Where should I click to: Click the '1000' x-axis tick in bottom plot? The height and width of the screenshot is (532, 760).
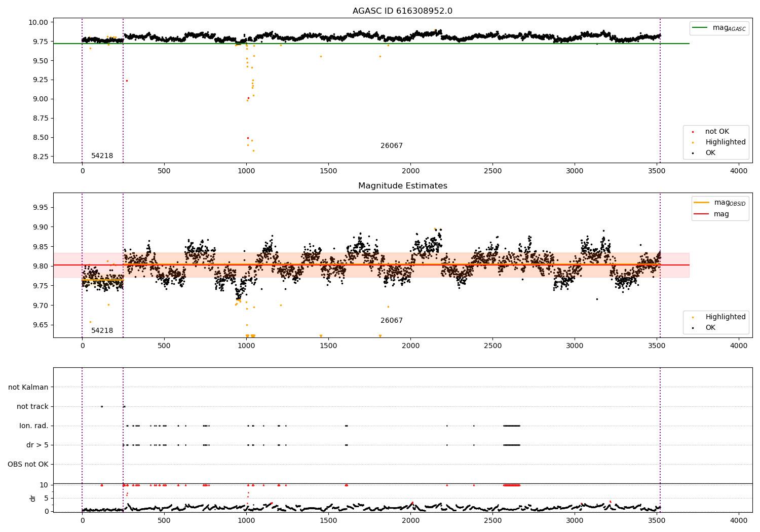[246, 521]
